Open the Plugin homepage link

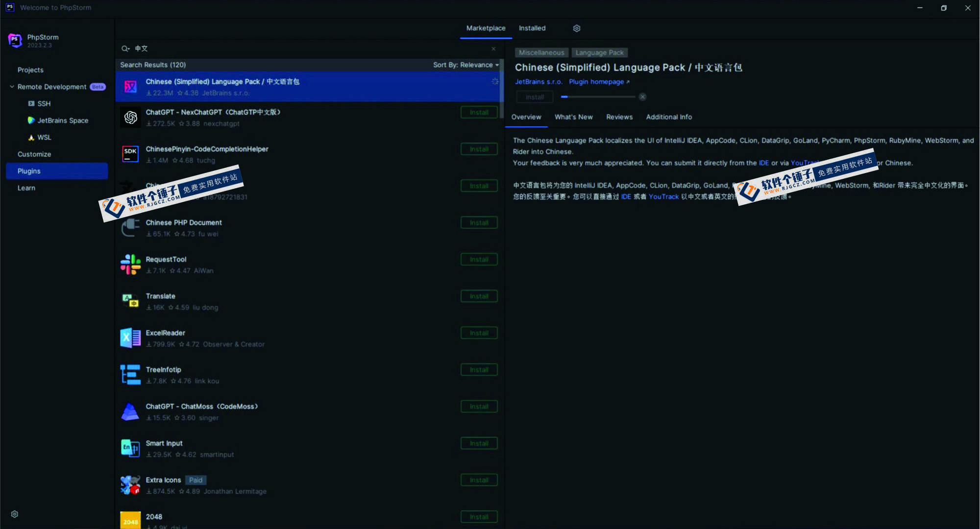(599, 82)
